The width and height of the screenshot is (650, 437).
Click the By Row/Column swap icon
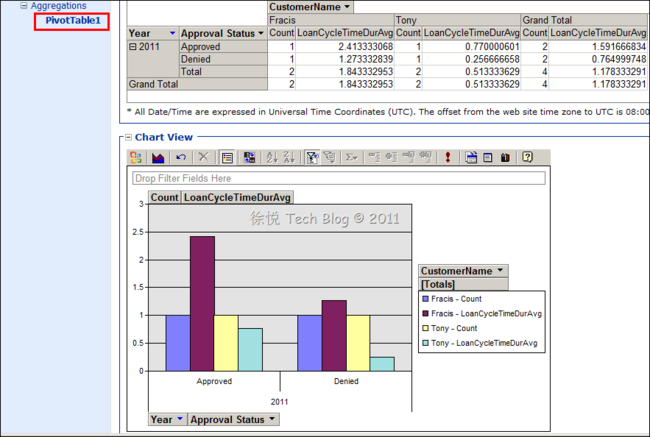(249, 158)
